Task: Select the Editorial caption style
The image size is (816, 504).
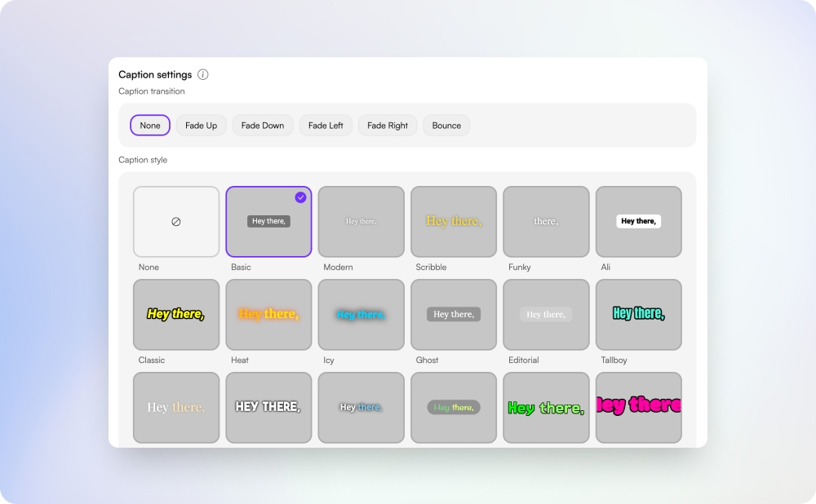Action: [546, 314]
